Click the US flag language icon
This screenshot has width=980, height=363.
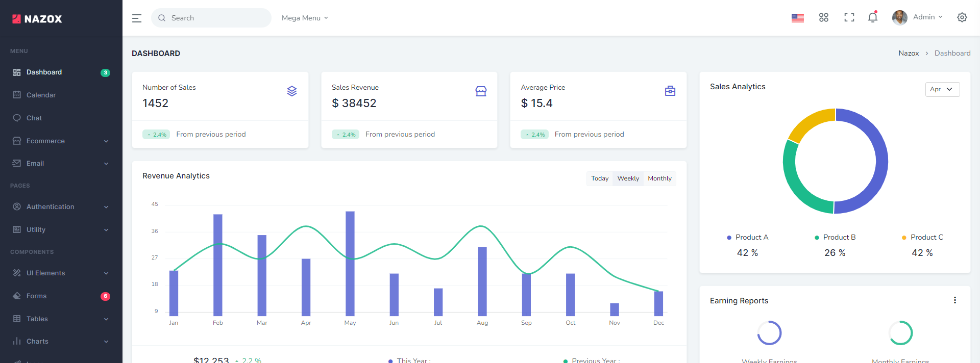[797, 18]
